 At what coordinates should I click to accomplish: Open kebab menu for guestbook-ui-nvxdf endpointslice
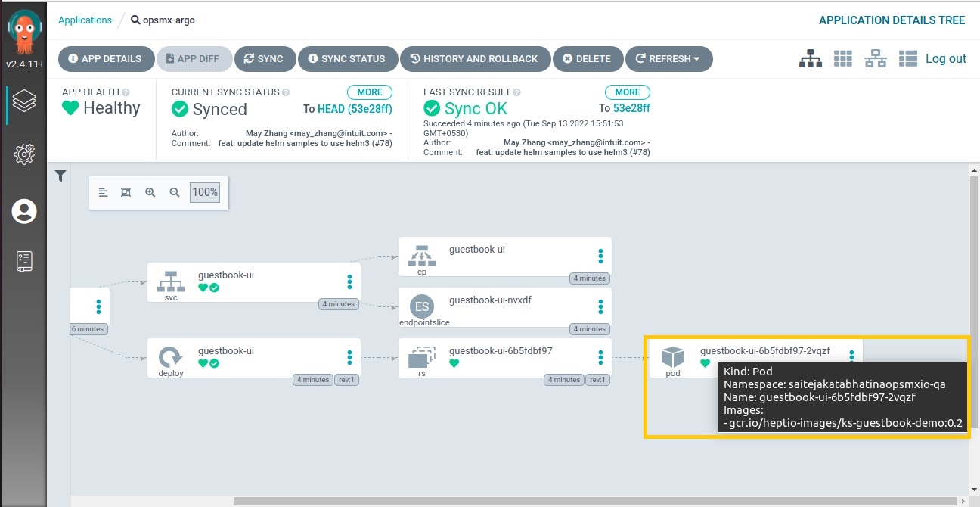[600, 306]
